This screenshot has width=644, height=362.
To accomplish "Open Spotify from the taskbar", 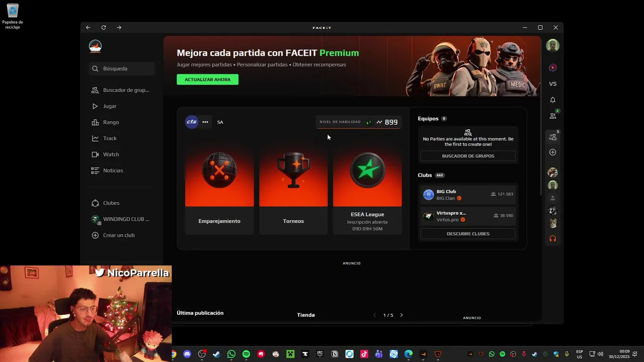I will coord(246,354).
